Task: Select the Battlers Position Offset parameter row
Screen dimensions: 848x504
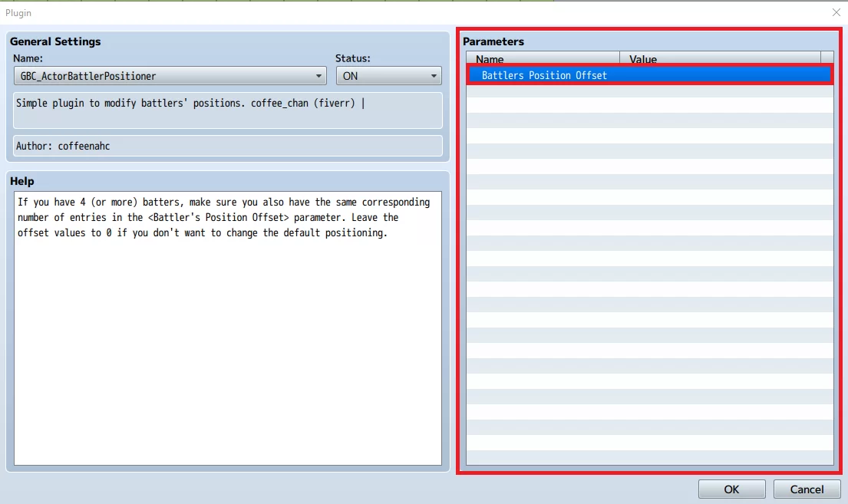Action: point(649,75)
